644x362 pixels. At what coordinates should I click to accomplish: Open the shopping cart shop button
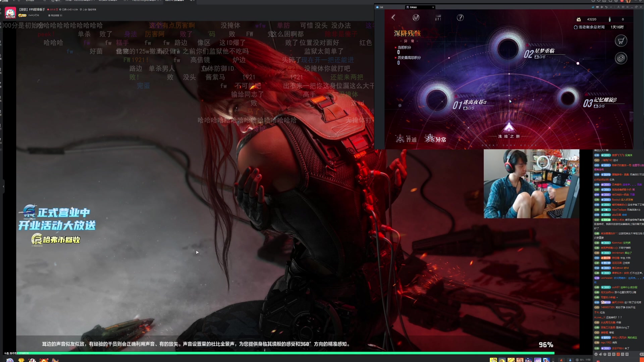(621, 41)
